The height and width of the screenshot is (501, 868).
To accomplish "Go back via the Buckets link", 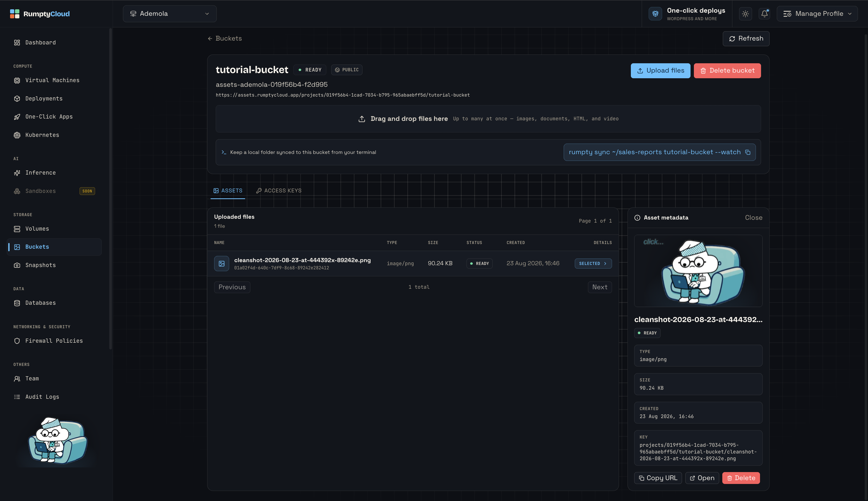I will [x=225, y=38].
